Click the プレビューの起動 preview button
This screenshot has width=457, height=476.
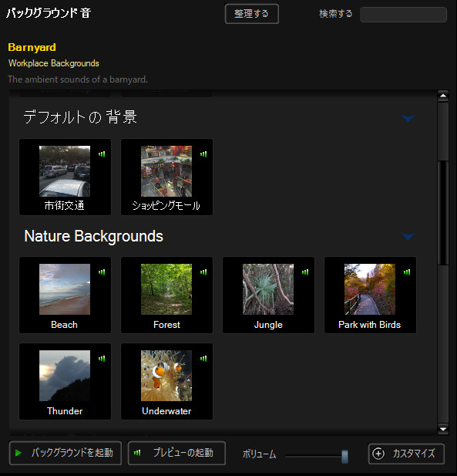(176, 453)
